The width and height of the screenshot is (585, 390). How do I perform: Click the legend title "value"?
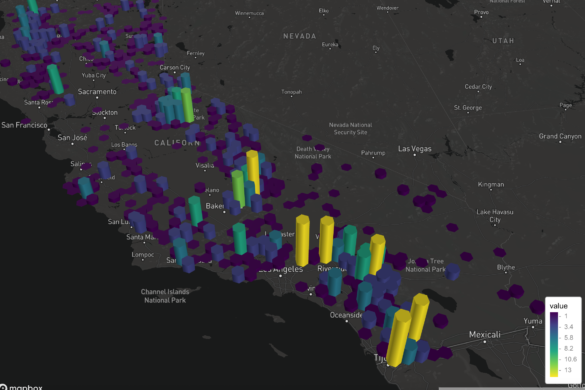pos(559,306)
